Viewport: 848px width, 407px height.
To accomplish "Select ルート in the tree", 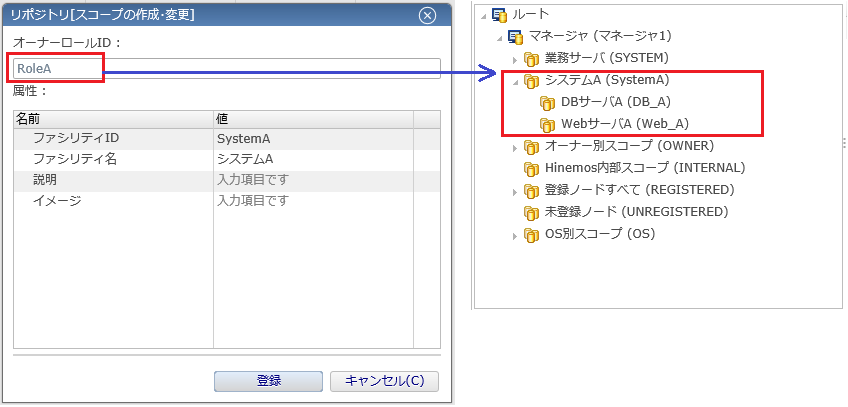I will tap(531, 15).
